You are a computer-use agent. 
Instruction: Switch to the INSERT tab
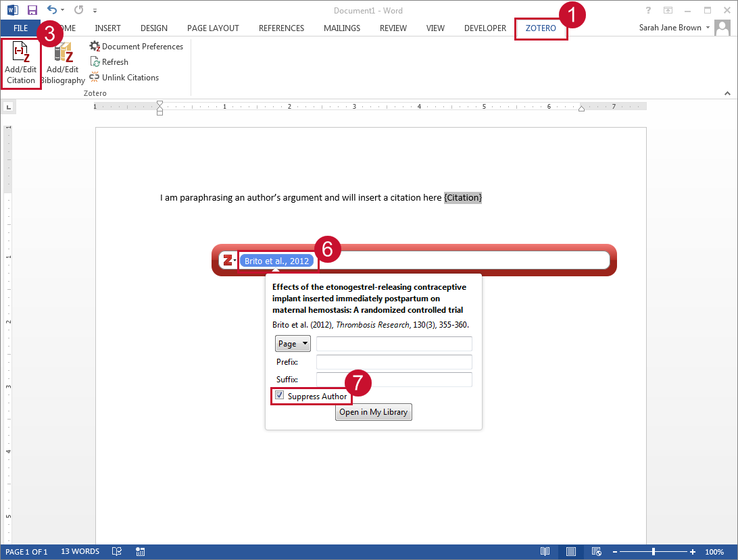point(107,28)
